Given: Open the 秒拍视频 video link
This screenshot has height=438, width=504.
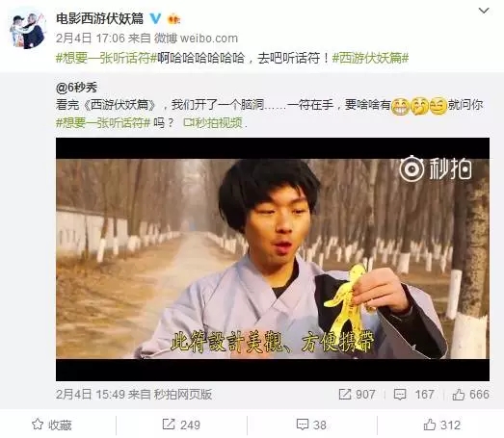Looking at the screenshot, I should pyautogui.click(x=215, y=122).
